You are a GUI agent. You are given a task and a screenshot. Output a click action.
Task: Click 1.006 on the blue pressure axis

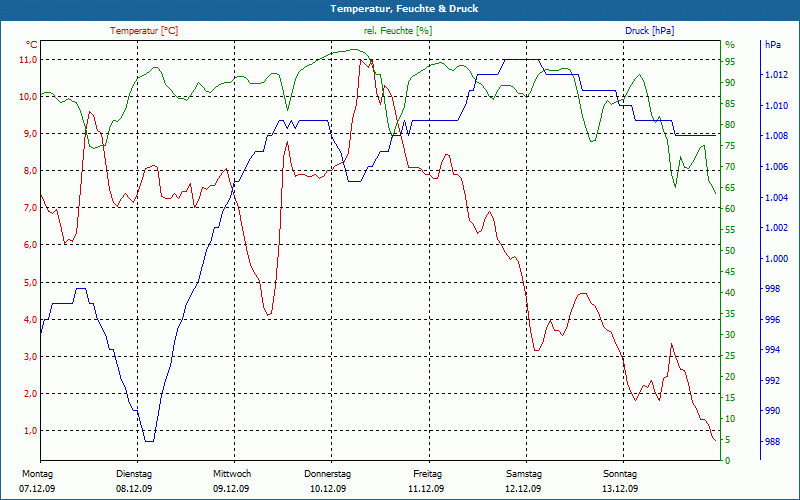pos(777,167)
